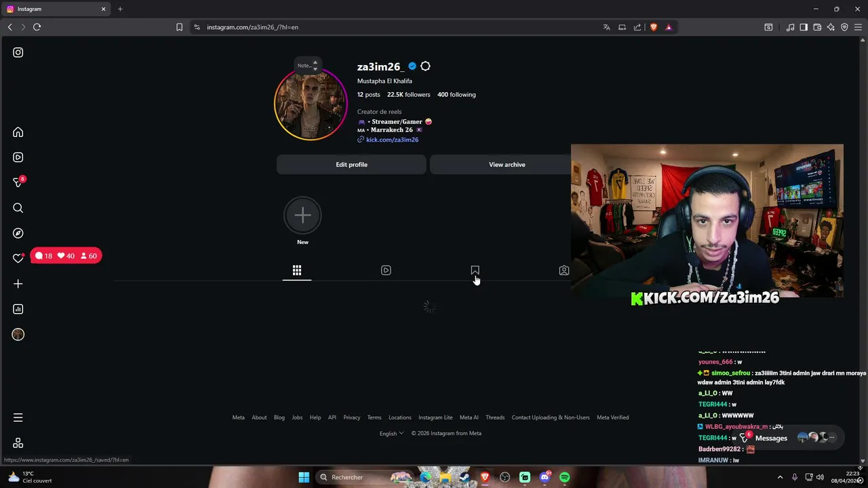
Task: View the 400 following list
Action: pyautogui.click(x=456, y=95)
